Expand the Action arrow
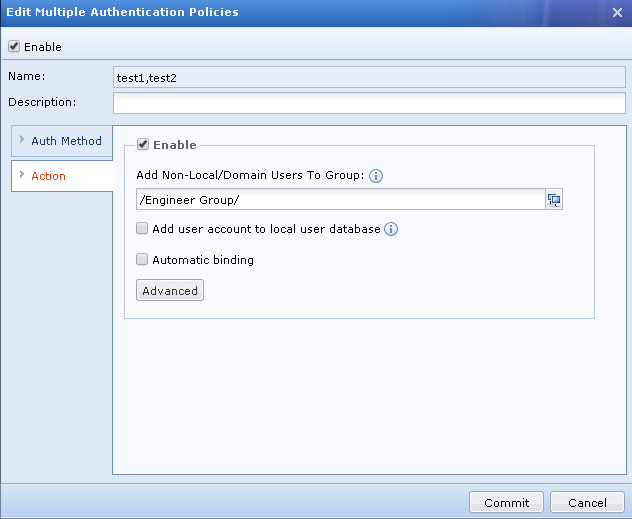Screen dimensions: 632x519 pyautogui.click(x=22, y=174)
